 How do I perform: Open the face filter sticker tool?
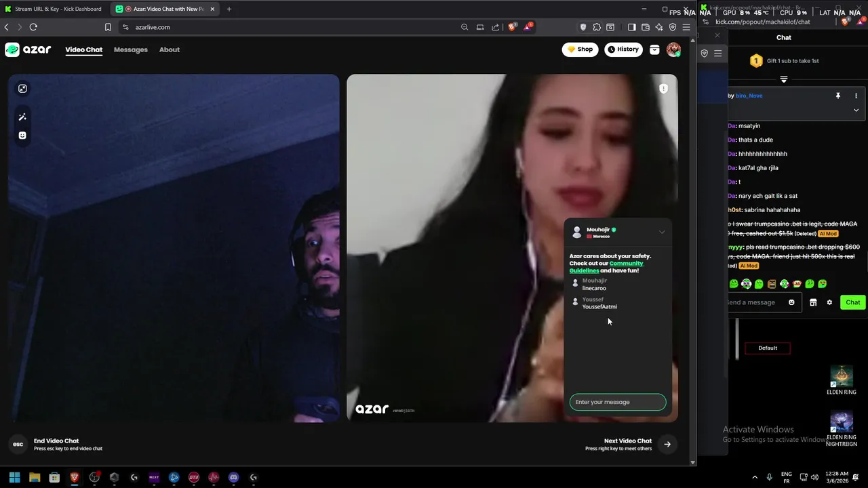click(22, 136)
